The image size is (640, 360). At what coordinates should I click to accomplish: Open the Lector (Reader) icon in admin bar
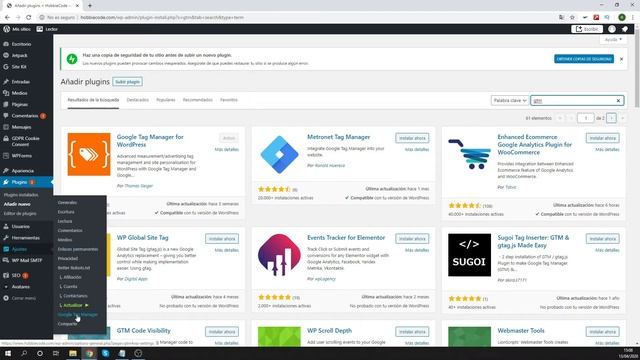(x=40, y=29)
